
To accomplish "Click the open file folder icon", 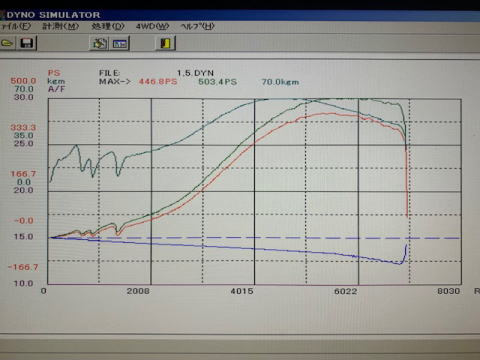I will click(x=7, y=43).
